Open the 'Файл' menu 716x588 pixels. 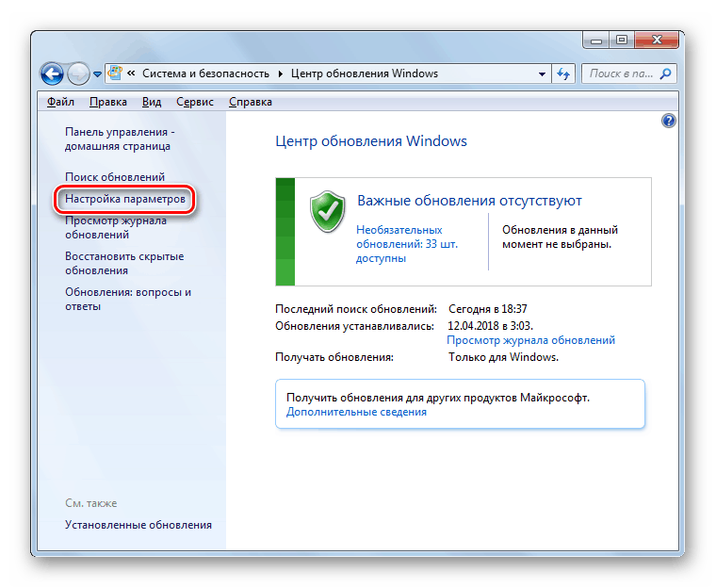60,102
